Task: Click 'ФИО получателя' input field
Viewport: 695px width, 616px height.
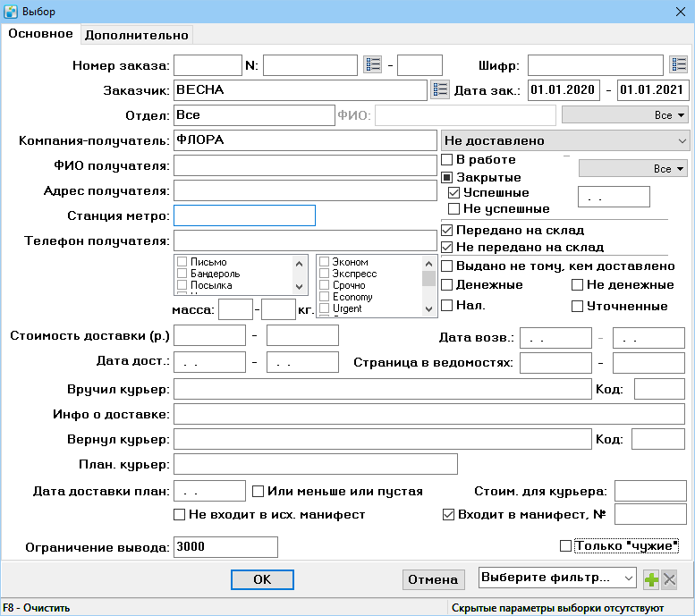Action: point(305,165)
